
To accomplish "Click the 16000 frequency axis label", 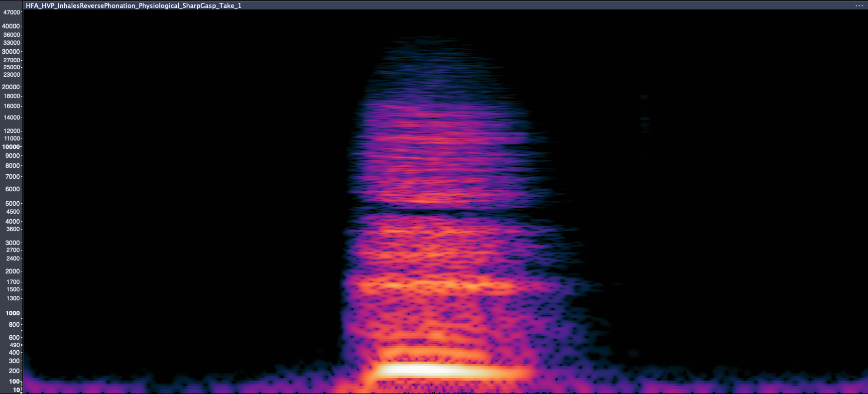I will click(12, 106).
